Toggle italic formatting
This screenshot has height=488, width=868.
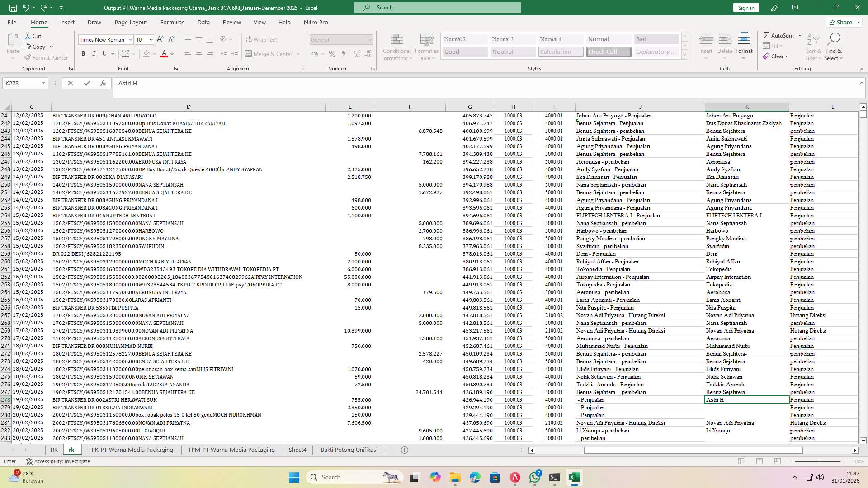point(94,53)
